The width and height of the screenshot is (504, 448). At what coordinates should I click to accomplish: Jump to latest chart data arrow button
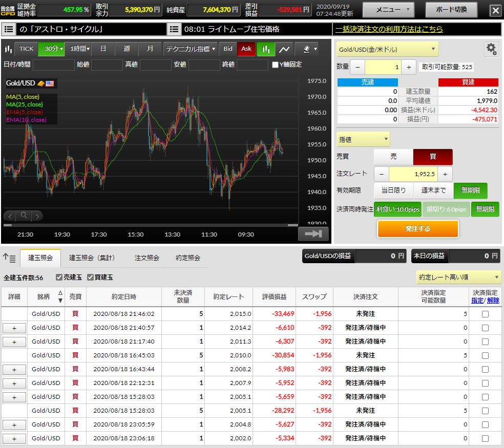click(313, 233)
